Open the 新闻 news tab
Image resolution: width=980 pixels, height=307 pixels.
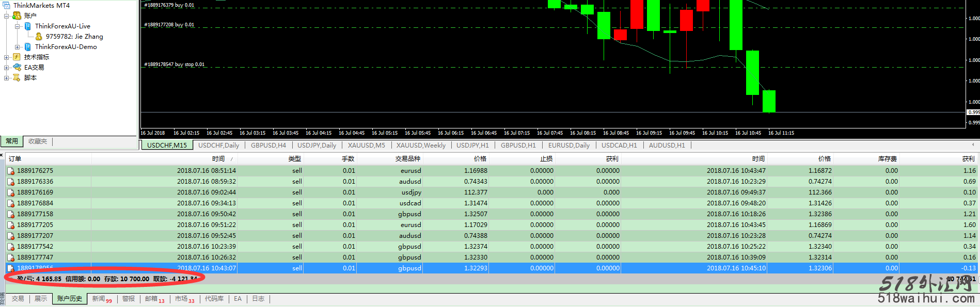coord(99,299)
